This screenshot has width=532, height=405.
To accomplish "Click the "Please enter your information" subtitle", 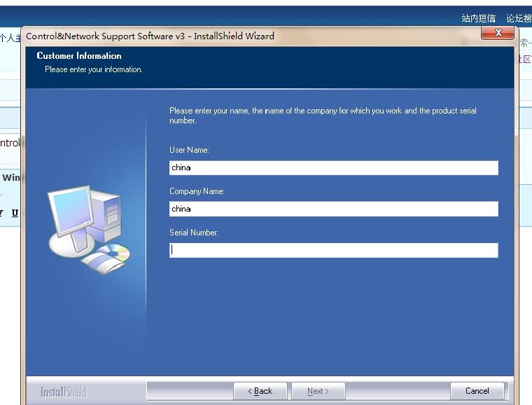I will pos(93,69).
